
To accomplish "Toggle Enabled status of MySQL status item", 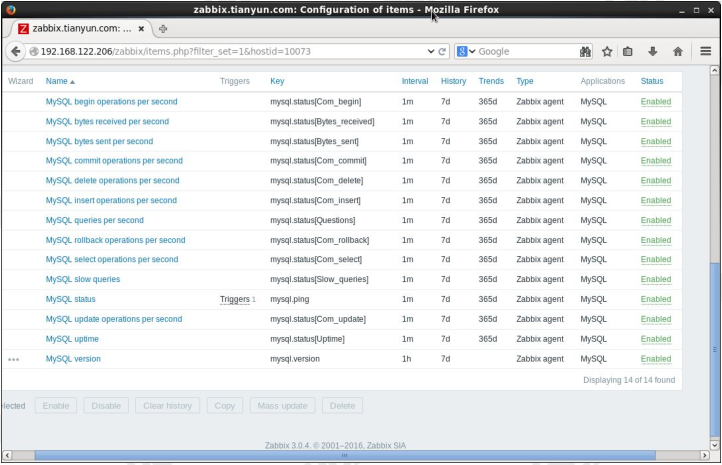I will click(656, 299).
